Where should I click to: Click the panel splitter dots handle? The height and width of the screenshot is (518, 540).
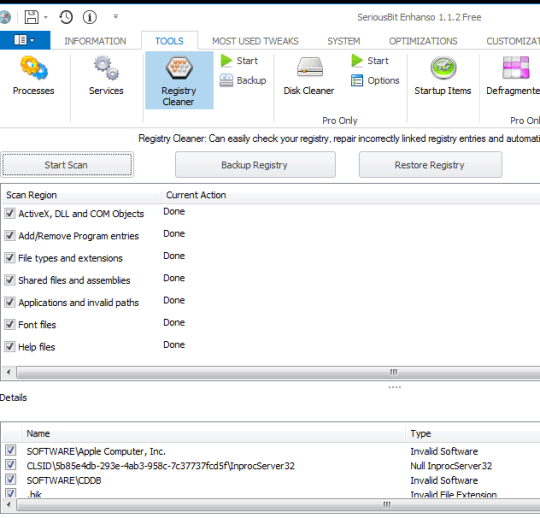click(x=394, y=387)
